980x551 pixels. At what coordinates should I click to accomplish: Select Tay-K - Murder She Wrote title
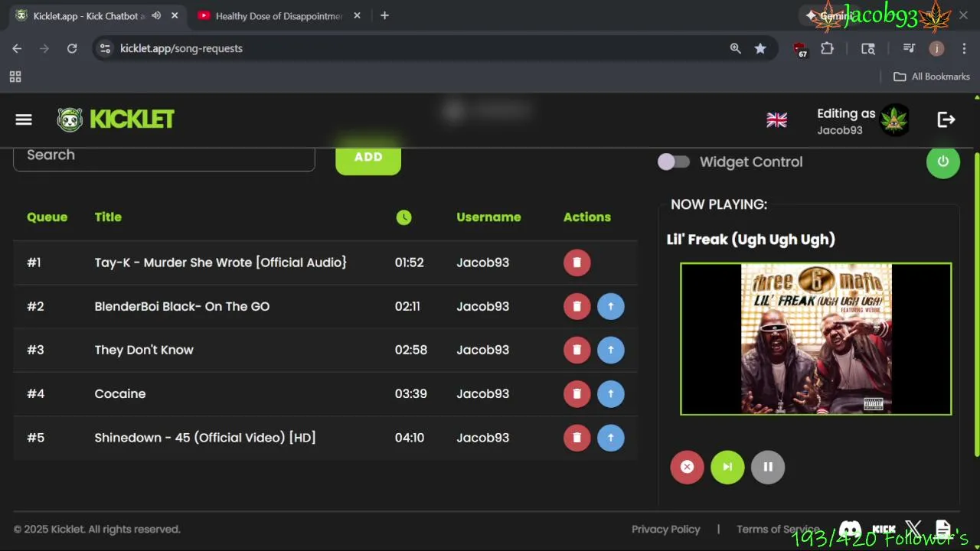click(220, 262)
